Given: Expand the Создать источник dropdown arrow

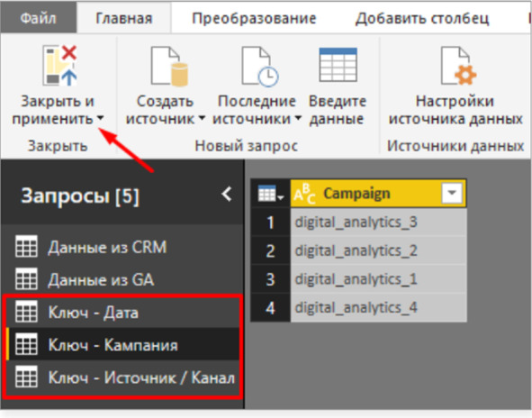Looking at the screenshot, I should pos(202,119).
